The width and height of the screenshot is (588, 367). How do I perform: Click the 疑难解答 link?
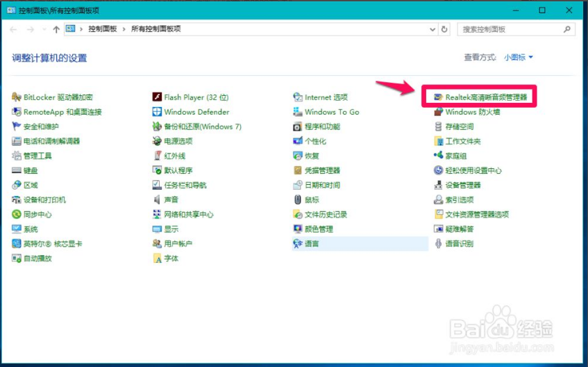pos(460,229)
